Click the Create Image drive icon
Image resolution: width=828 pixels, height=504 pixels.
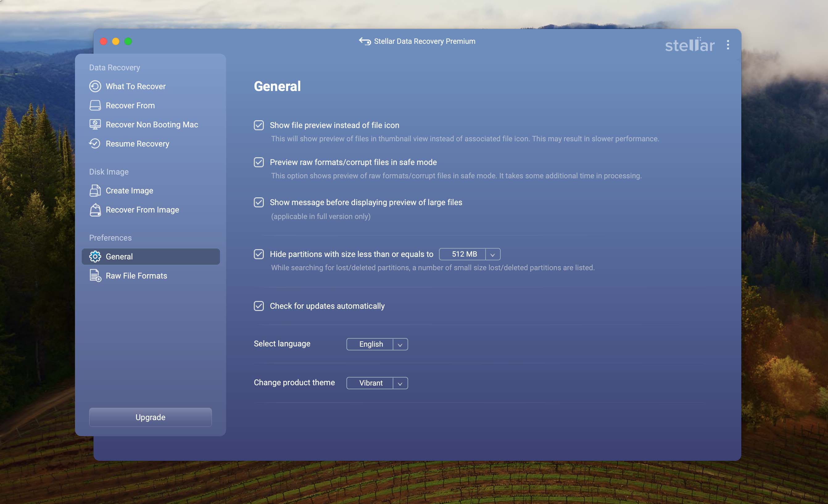[x=95, y=191]
